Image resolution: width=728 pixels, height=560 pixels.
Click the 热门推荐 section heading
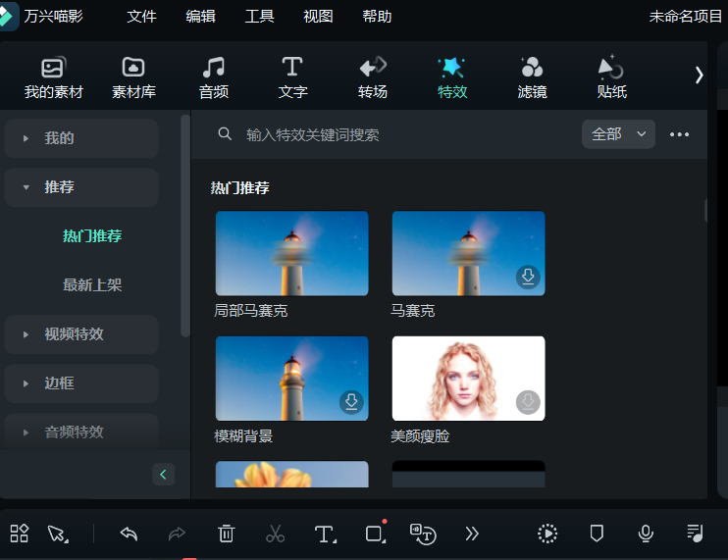coord(240,188)
